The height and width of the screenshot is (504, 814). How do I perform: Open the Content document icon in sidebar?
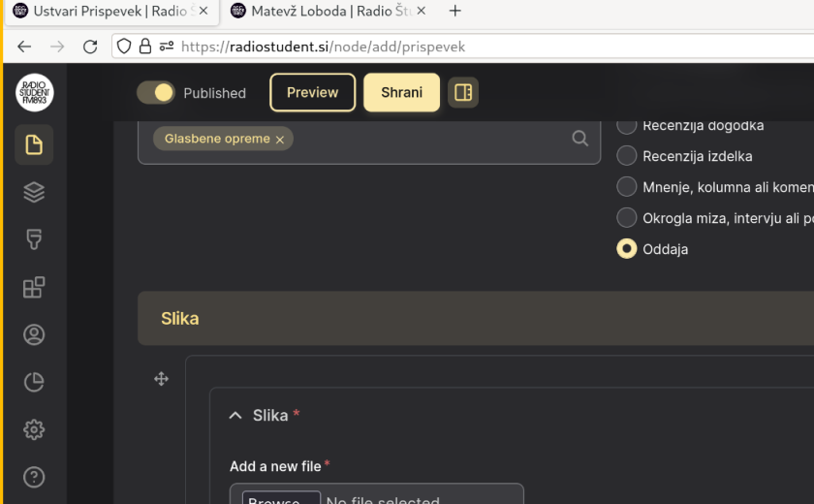click(x=34, y=145)
